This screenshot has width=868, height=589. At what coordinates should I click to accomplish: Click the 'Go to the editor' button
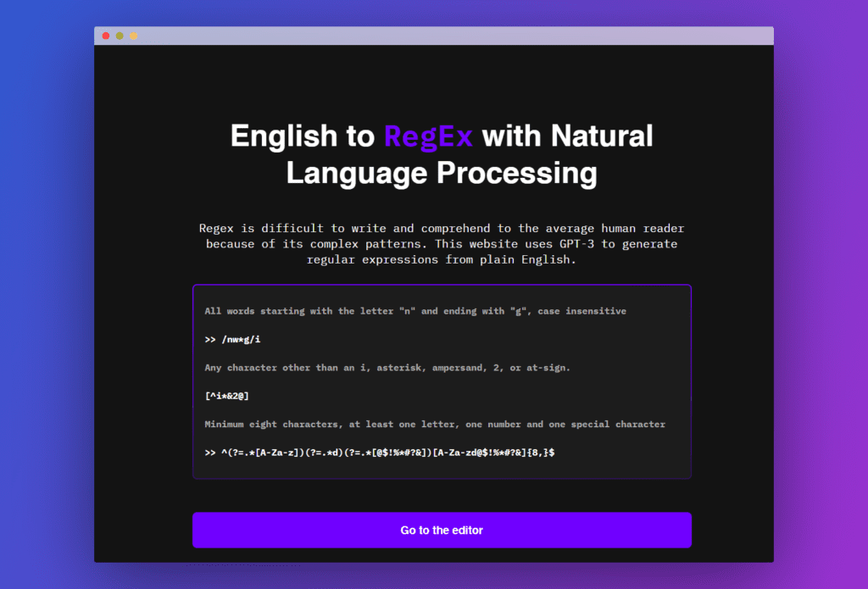pyautogui.click(x=442, y=530)
